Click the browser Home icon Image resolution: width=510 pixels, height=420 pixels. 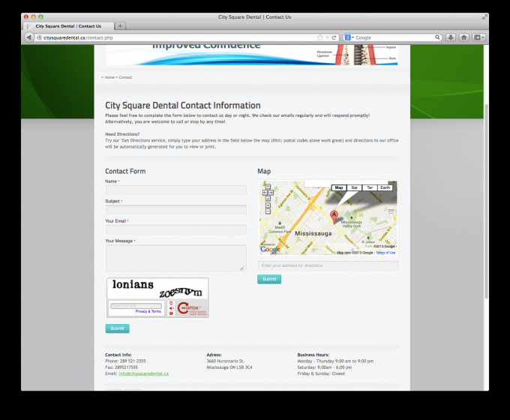[x=463, y=37]
